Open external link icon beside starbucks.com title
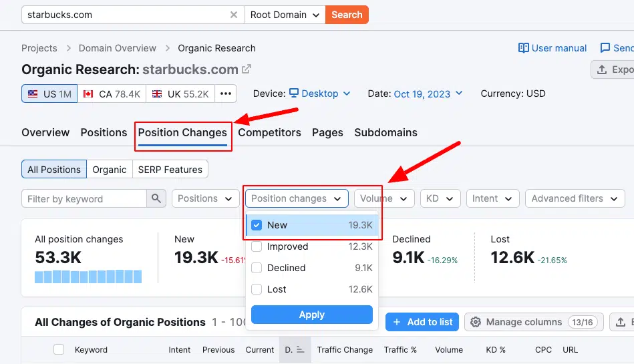The image size is (634, 364). [x=247, y=69]
